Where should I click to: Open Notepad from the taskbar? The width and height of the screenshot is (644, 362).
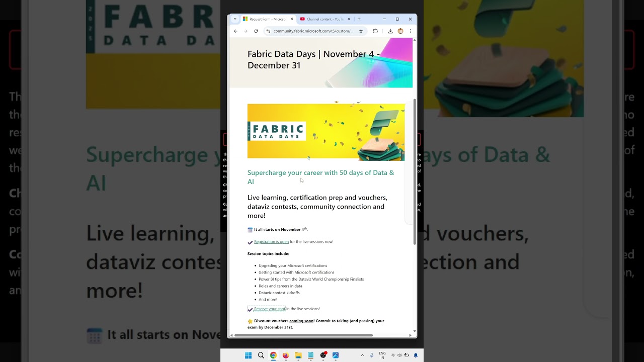(310, 355)
